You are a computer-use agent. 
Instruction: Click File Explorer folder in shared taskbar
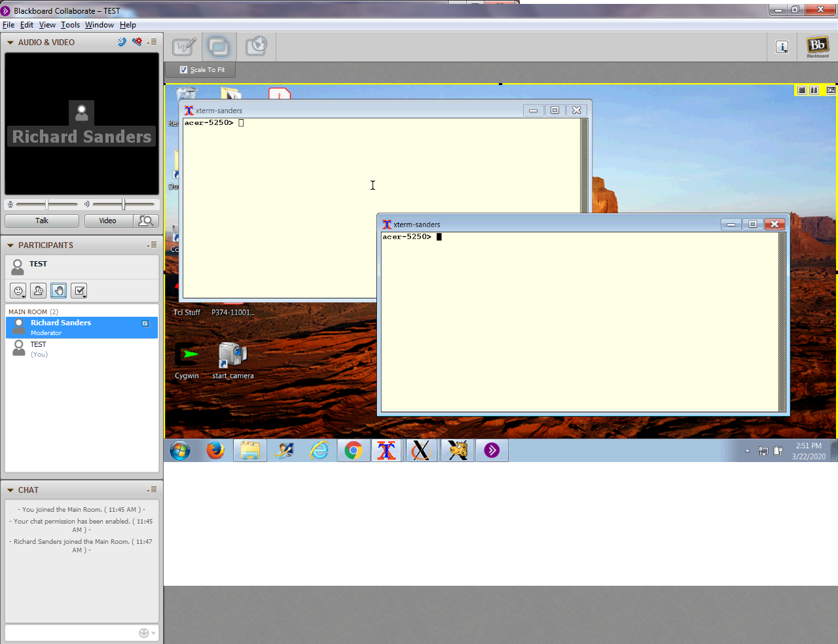pyautogui.click(x=250, y=450)
